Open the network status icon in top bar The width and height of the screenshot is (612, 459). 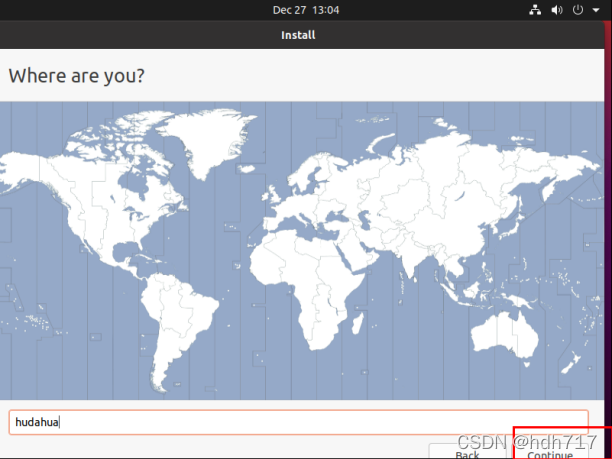535,10
